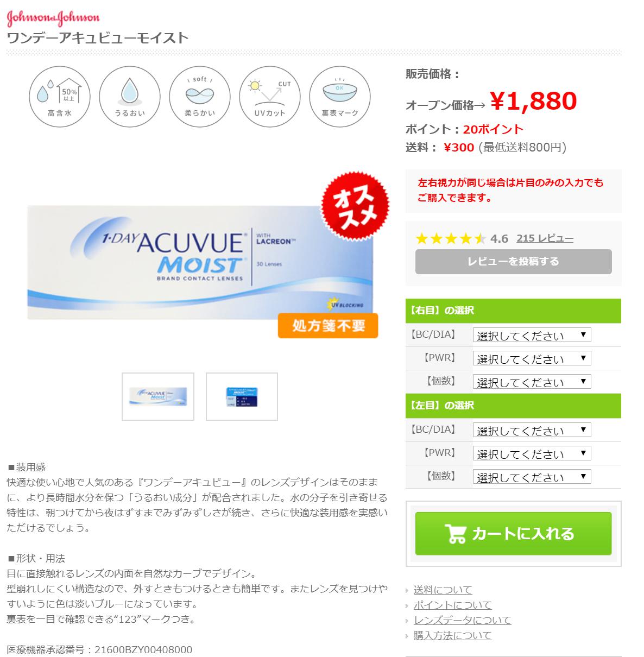
Task: Click the 裏表マーク lens icon
Action: 340,97
